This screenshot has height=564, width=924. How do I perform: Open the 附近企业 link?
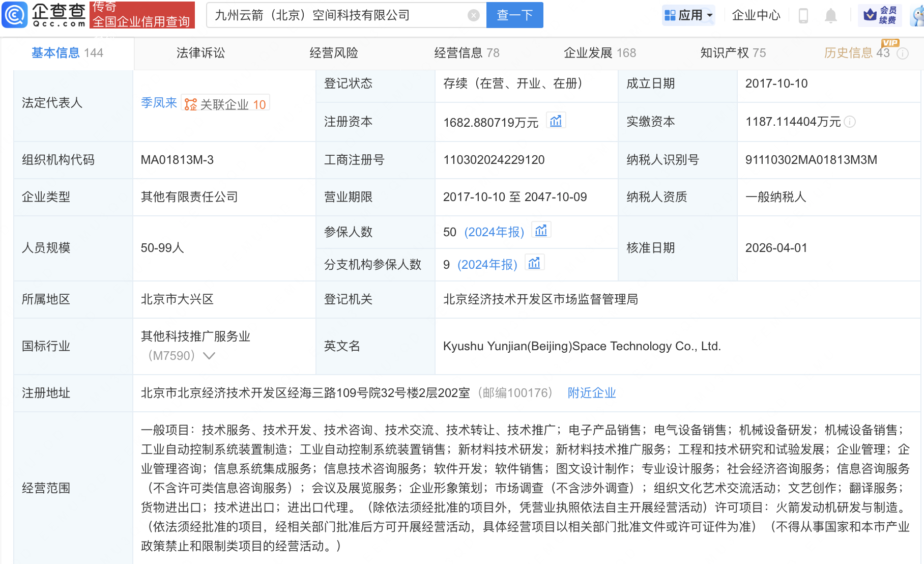[x=591, y=393]
